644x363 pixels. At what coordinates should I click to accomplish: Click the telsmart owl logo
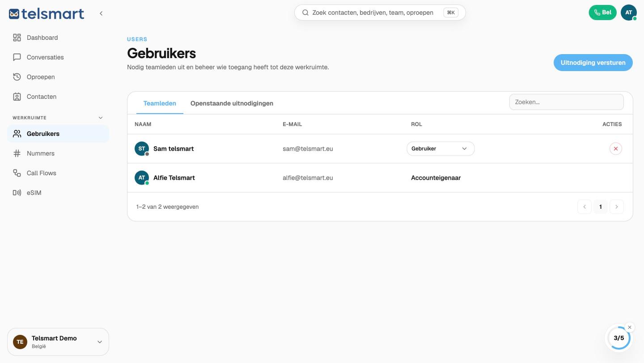click(x=46, y=13)
